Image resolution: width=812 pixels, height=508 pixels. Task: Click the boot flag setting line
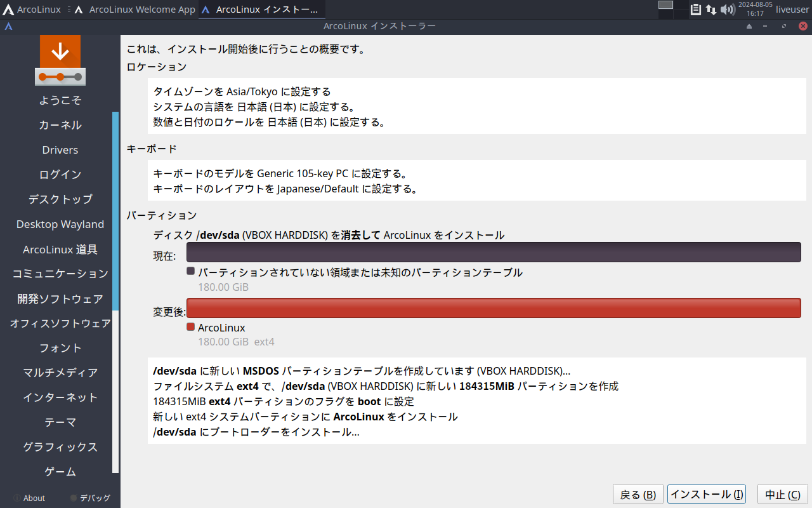pos(284,401)
